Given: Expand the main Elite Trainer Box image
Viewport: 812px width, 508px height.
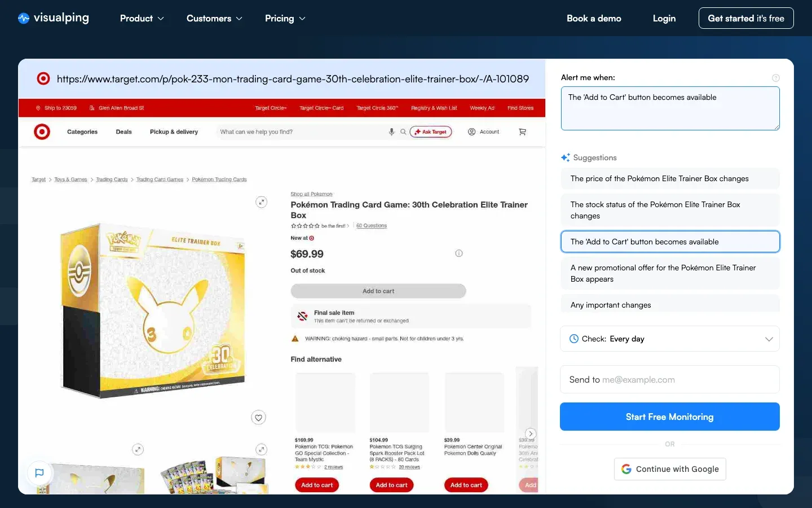Looking at the screenshot, I should pos(262,202).
